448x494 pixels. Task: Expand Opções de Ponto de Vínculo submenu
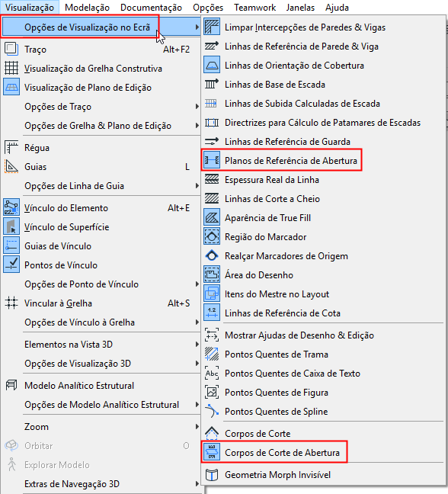click(101, 284)
